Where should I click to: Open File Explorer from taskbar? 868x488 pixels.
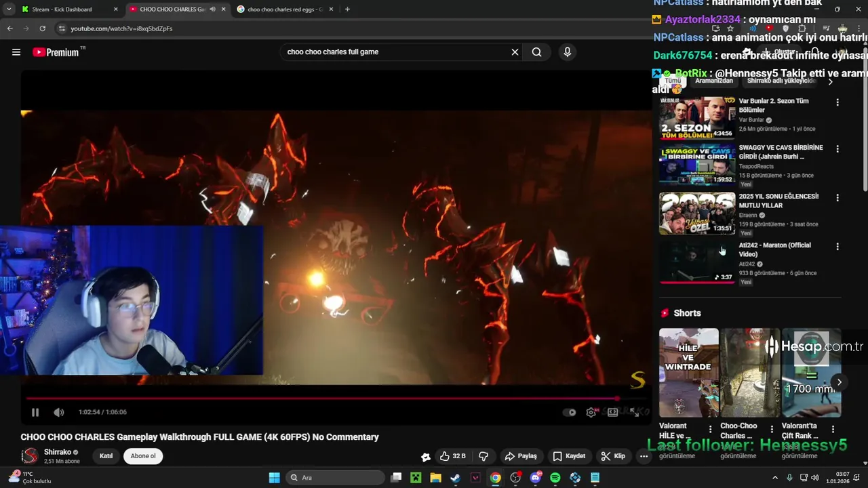click(x=435, y=478)
